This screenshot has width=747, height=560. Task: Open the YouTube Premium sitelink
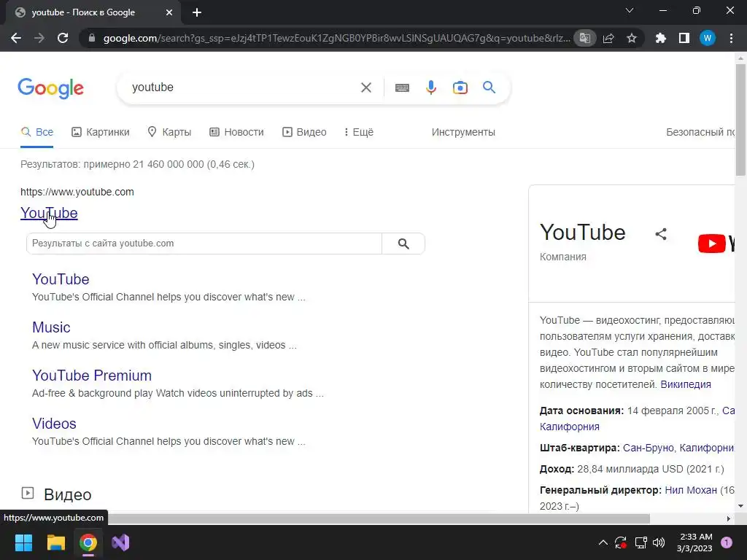(x=91, y=376)
